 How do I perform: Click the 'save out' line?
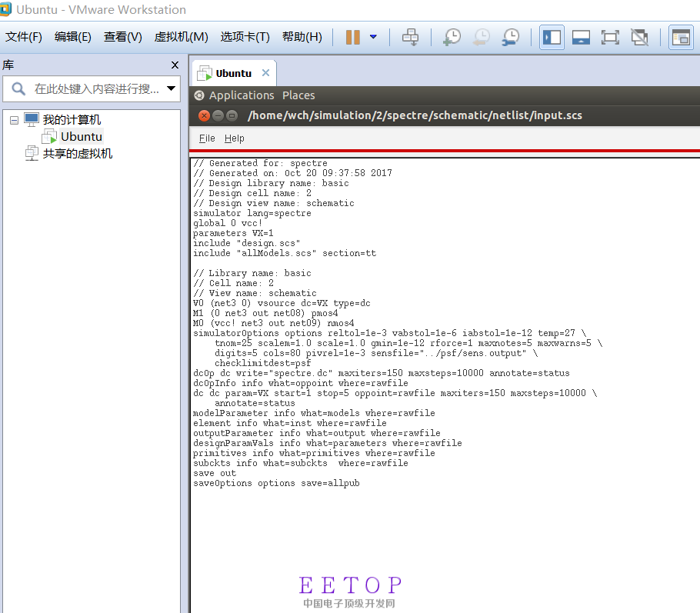(215, 473)
